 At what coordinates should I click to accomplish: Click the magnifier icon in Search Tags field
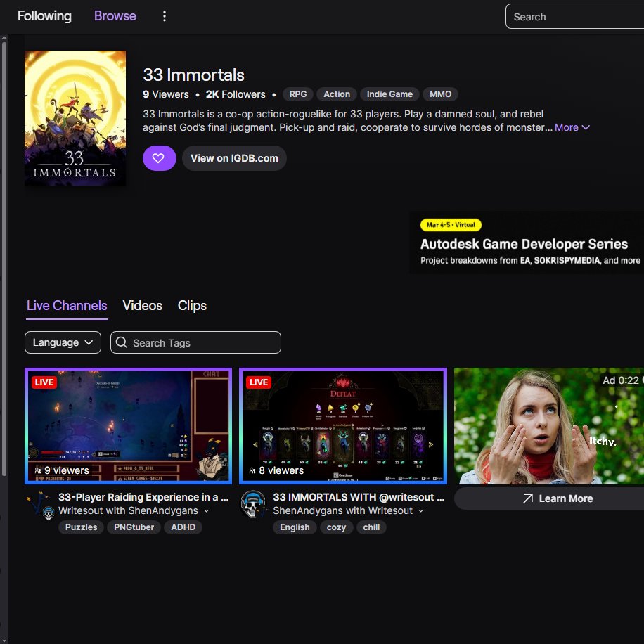pos(121,342)
